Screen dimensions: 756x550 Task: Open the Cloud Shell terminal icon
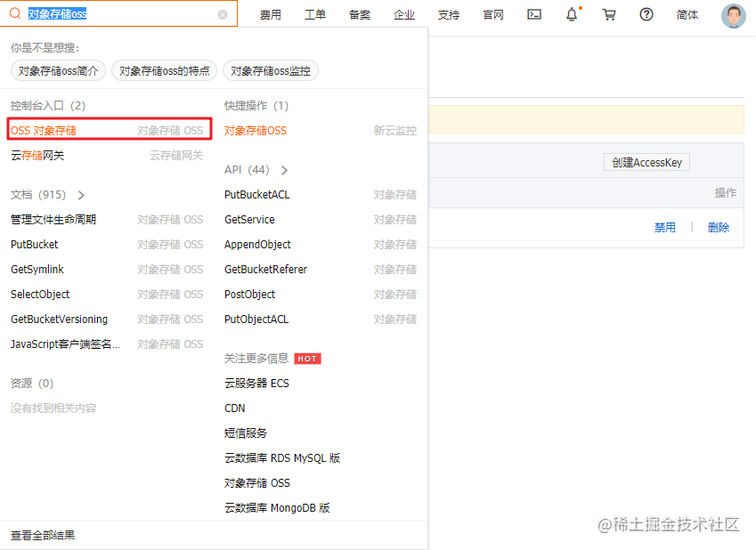coord(534,14)
